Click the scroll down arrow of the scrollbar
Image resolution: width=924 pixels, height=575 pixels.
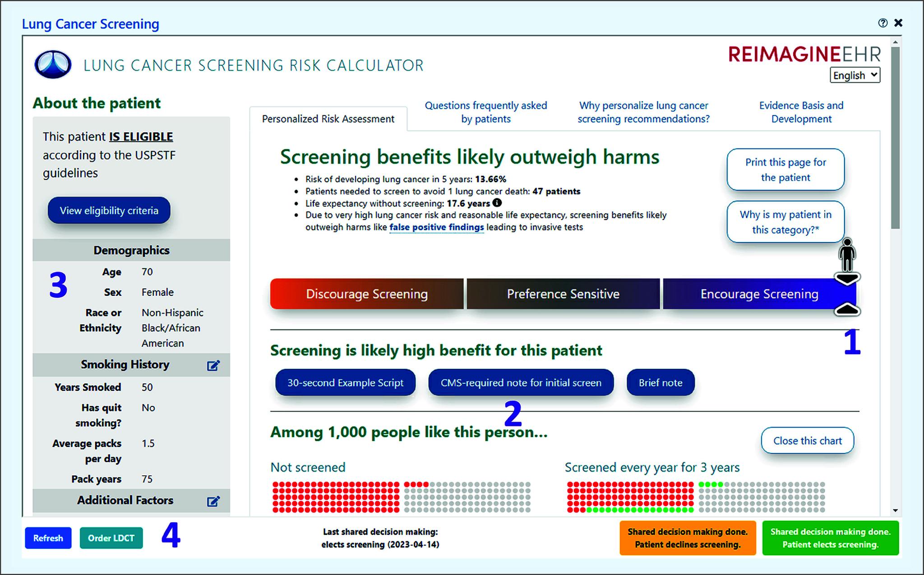point(895,511)
